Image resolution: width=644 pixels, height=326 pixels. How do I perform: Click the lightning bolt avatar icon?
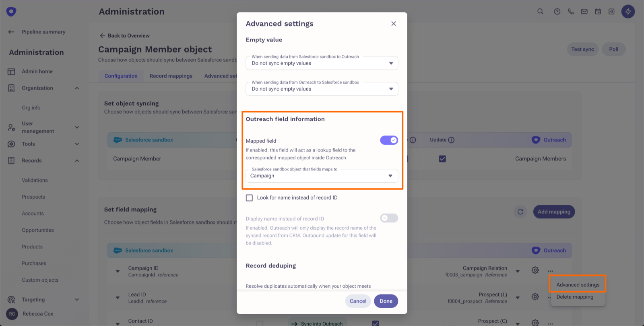[628, 11]
